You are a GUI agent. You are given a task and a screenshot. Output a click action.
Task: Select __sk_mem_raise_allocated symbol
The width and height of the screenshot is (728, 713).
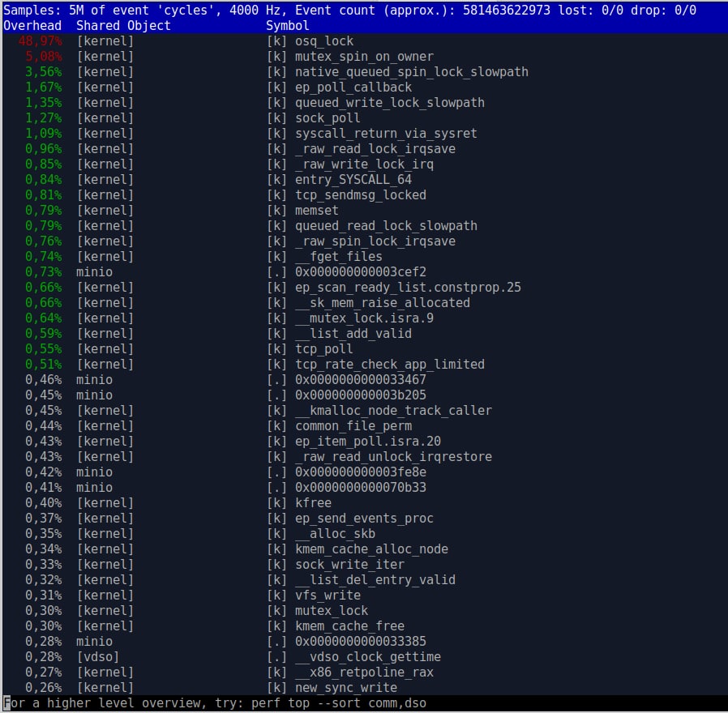click(383, 302)
